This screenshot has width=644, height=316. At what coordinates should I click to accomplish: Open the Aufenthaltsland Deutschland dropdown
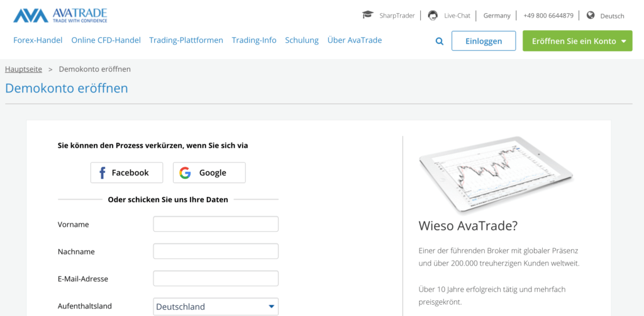[x=216, y=307]
